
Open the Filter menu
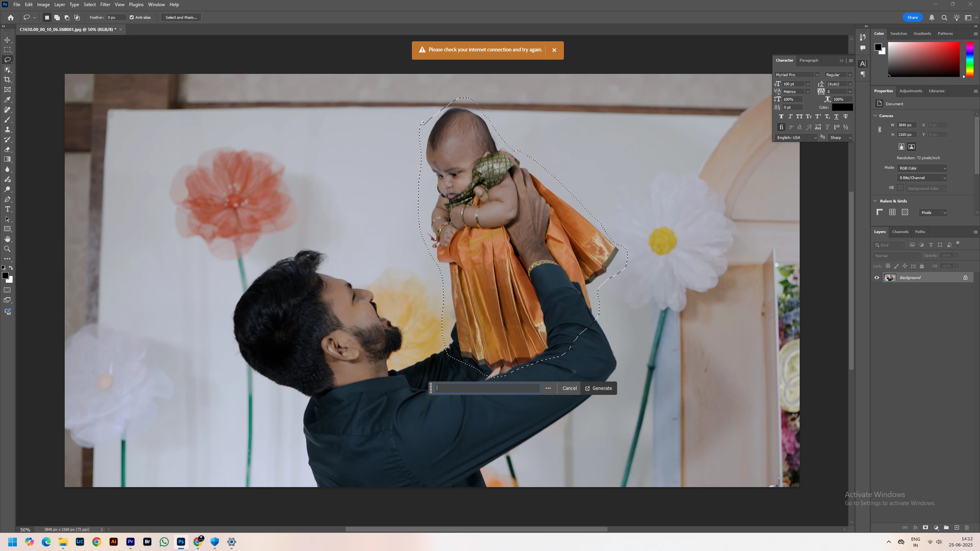[x=105, y=5]
